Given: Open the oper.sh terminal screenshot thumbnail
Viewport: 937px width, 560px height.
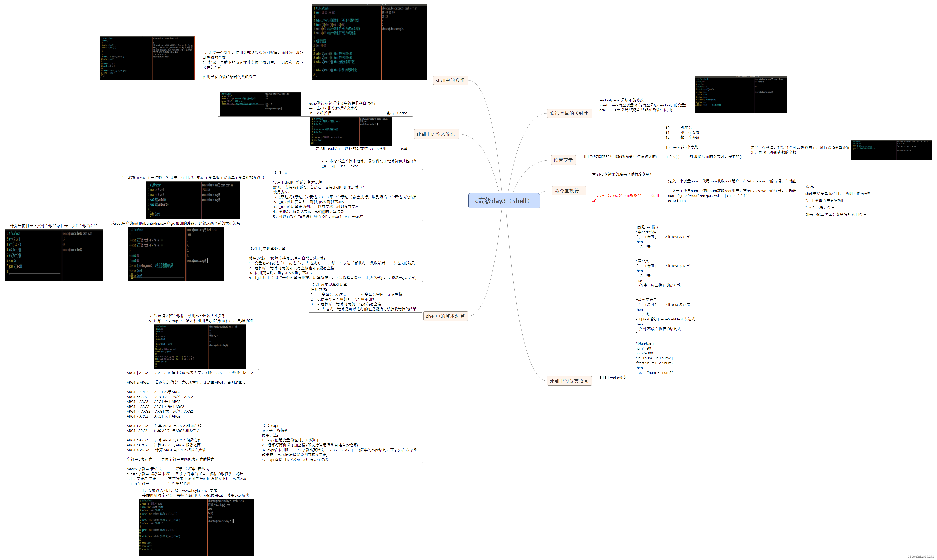Looking at the screenshot, I should tap(193, 200).
